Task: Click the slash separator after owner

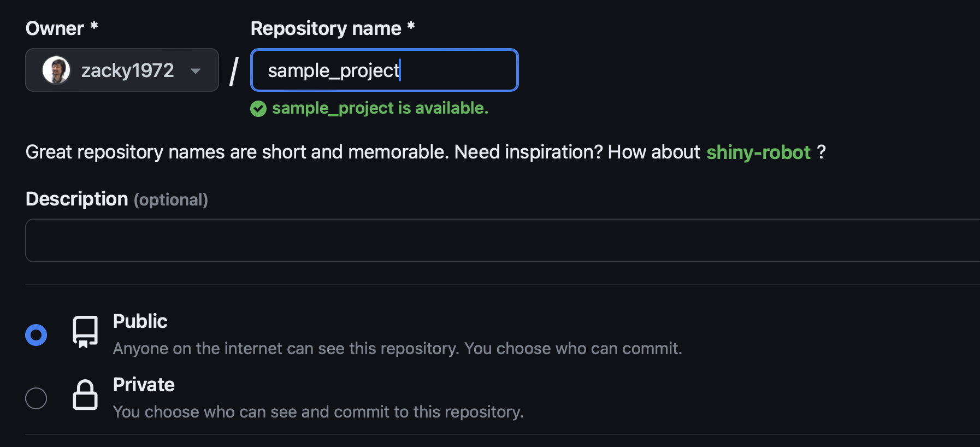Action: [234, 71]
